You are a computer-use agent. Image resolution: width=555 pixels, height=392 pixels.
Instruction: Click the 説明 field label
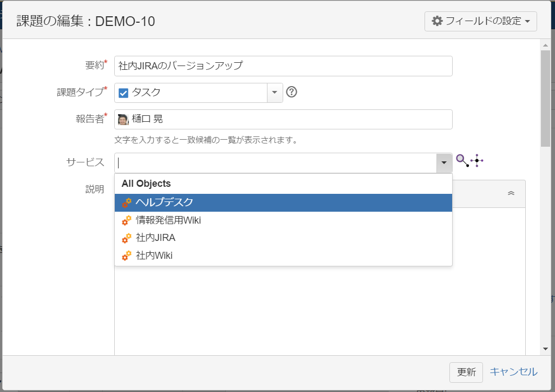(95, 190)
